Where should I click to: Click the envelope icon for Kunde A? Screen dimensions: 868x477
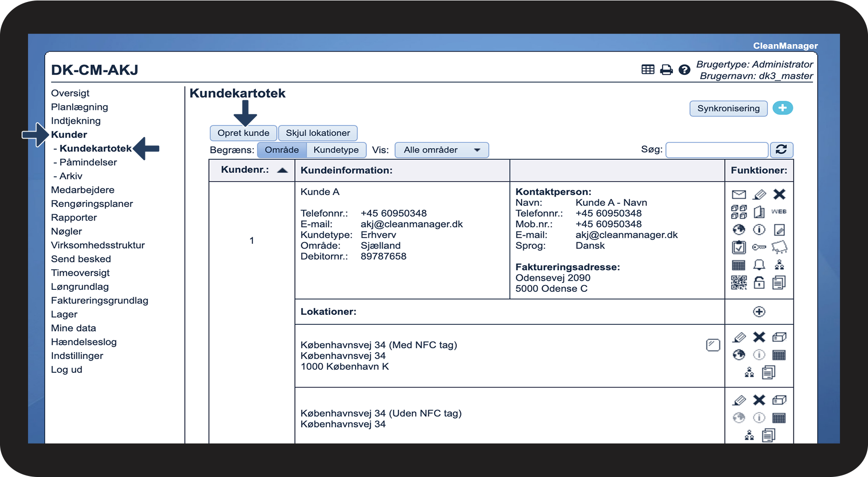click(738, 195)
